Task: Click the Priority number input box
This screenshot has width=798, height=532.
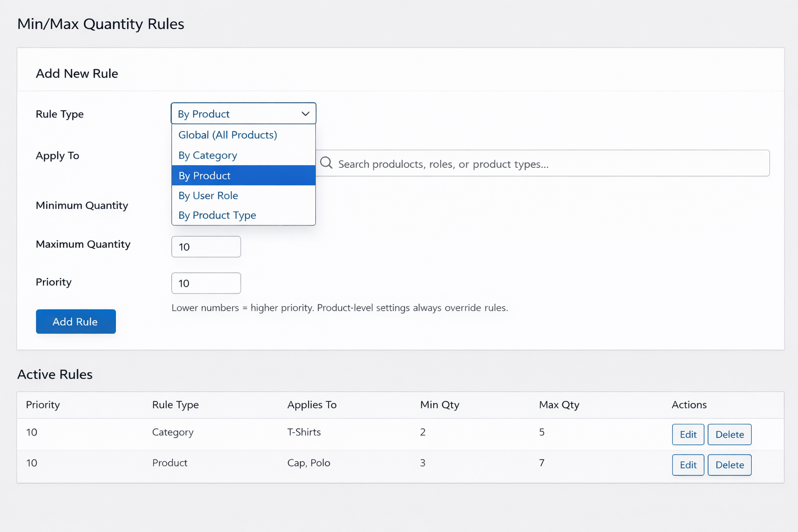Action: pyautogui.click(x=206, y=283)
